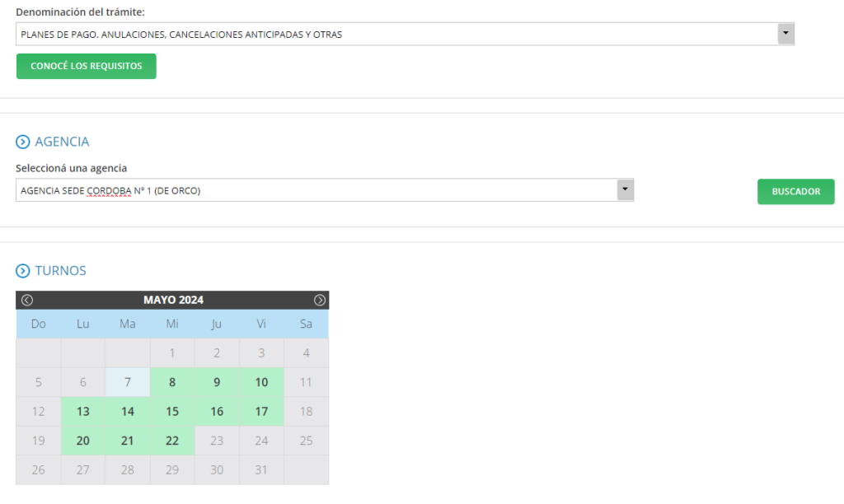The image size is (844, 504).
Task: Click the AGENCIA section arrow icon
Action: coord(23,142)
